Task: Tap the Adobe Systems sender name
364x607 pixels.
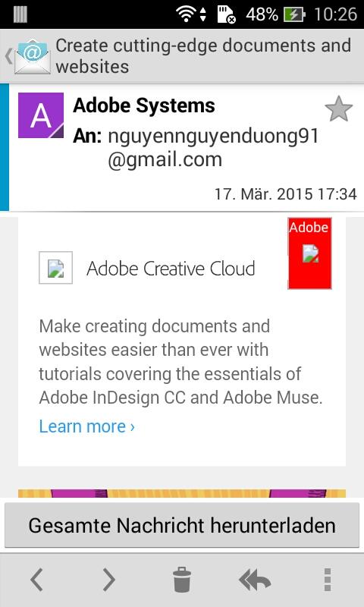Action: pos(144,105)
